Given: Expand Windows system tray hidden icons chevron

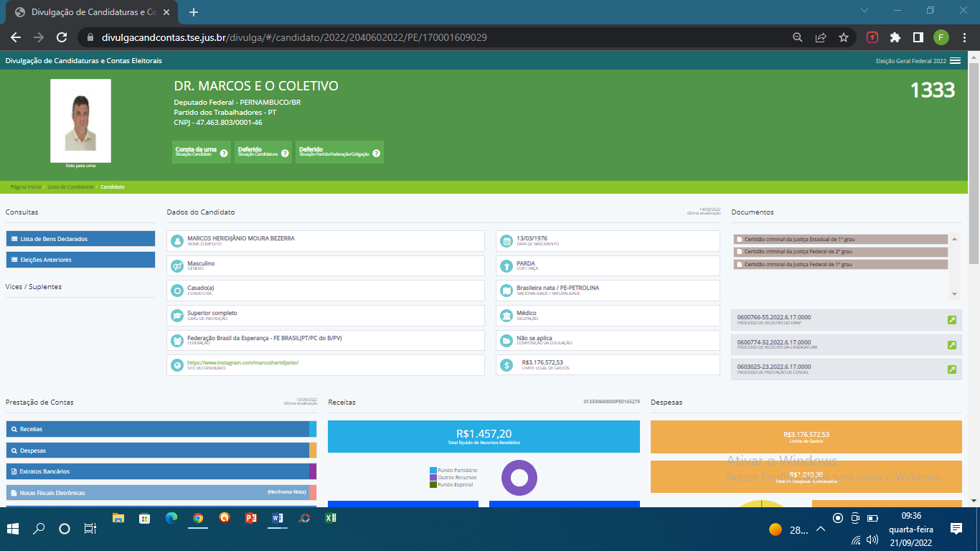Looking at the screenshot, I should coord(821,529).
